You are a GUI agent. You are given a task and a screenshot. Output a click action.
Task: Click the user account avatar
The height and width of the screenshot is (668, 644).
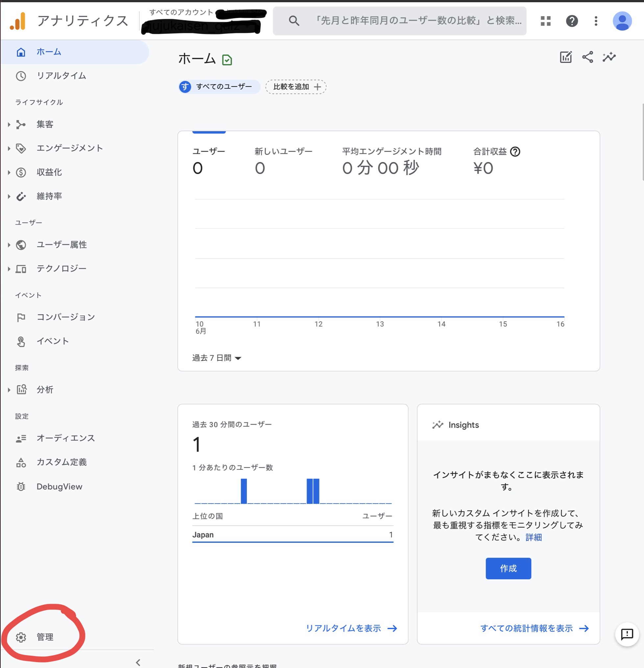tap(622, 21)
